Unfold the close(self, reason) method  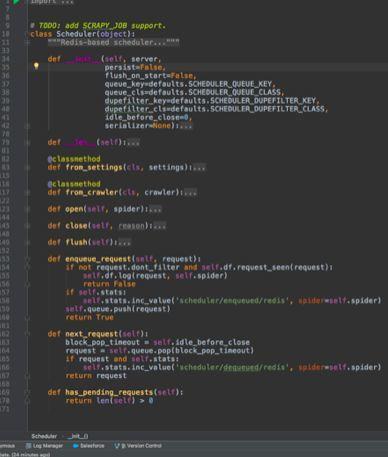pyautogui.click(x=160, y=226)
